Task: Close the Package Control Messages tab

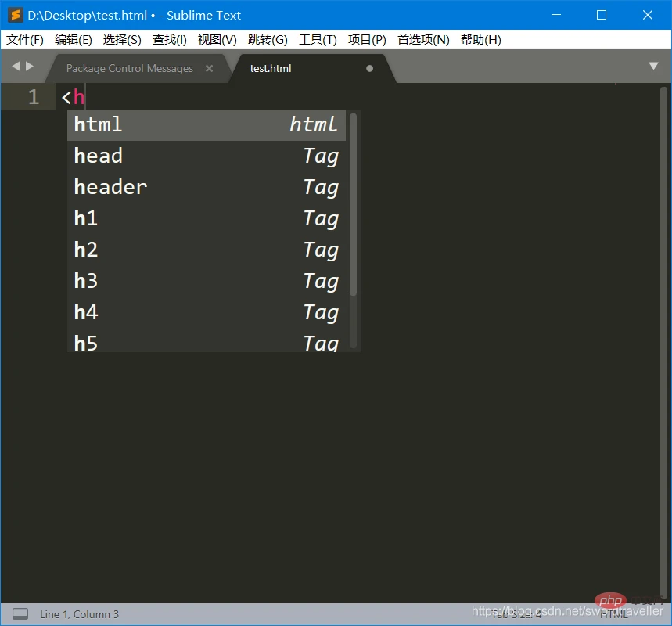Action: tap(209, 68)
